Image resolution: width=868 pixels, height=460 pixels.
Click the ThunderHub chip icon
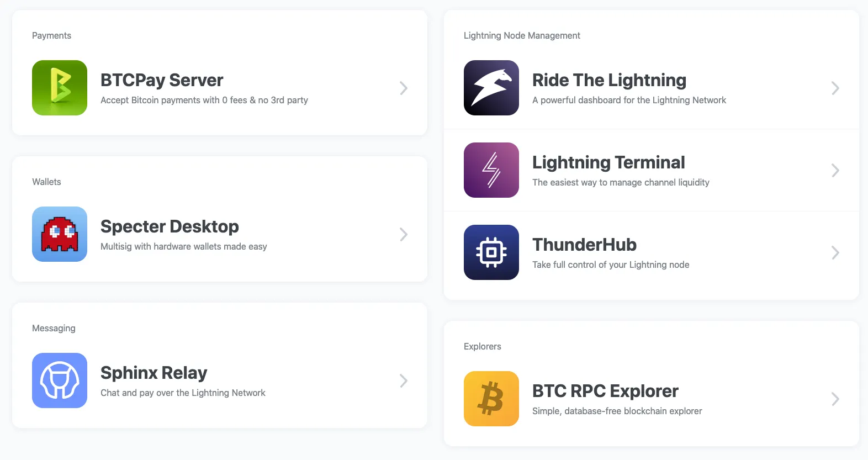point(491,252)
